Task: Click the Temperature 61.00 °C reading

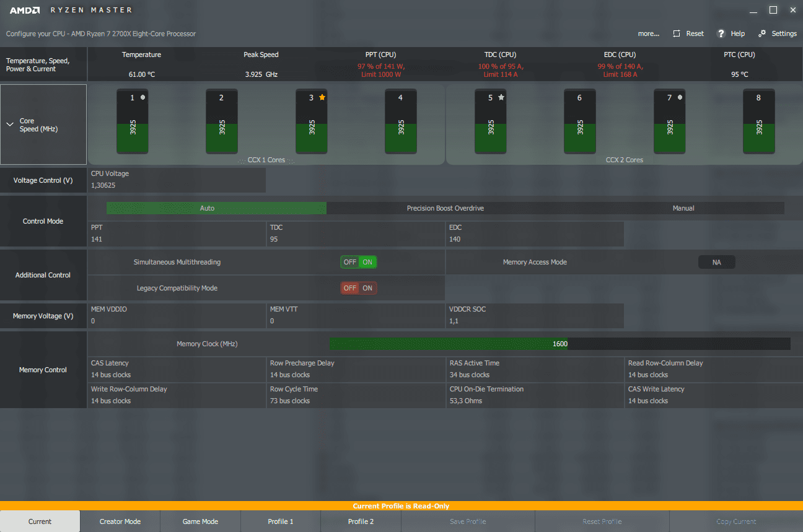Action: click(x=142, y=74)
